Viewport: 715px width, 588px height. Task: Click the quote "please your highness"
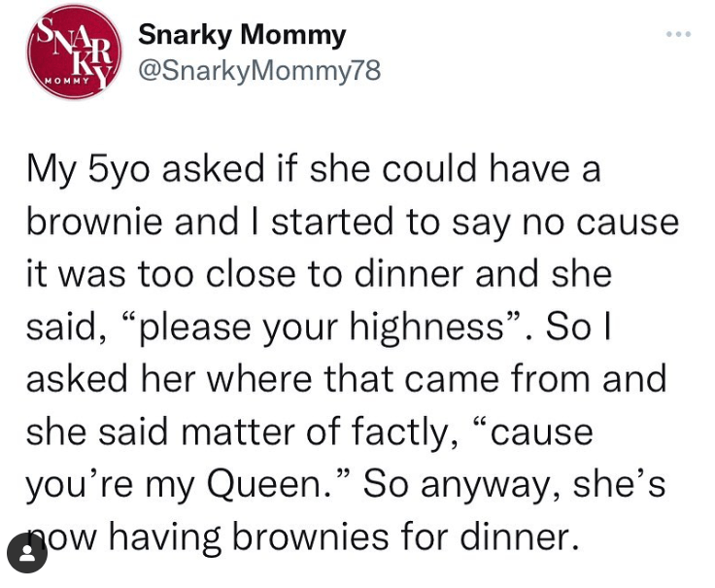[332, 325]
